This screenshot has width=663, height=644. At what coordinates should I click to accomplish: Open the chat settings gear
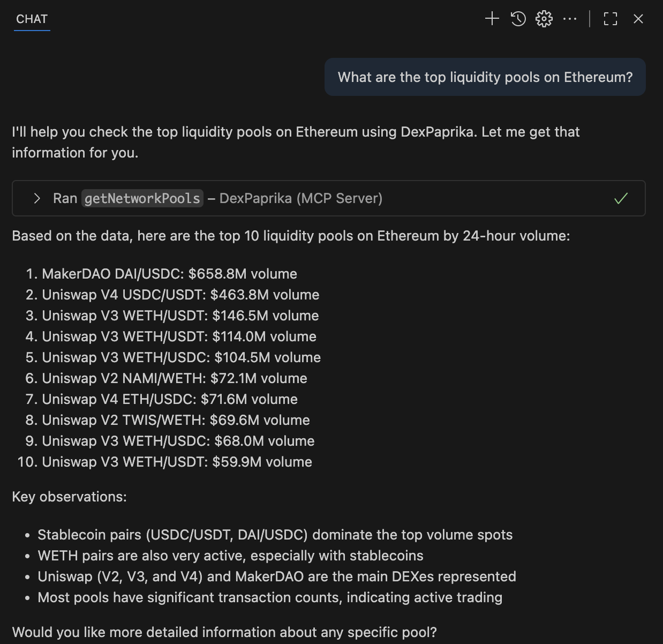[x=544, y=18]
